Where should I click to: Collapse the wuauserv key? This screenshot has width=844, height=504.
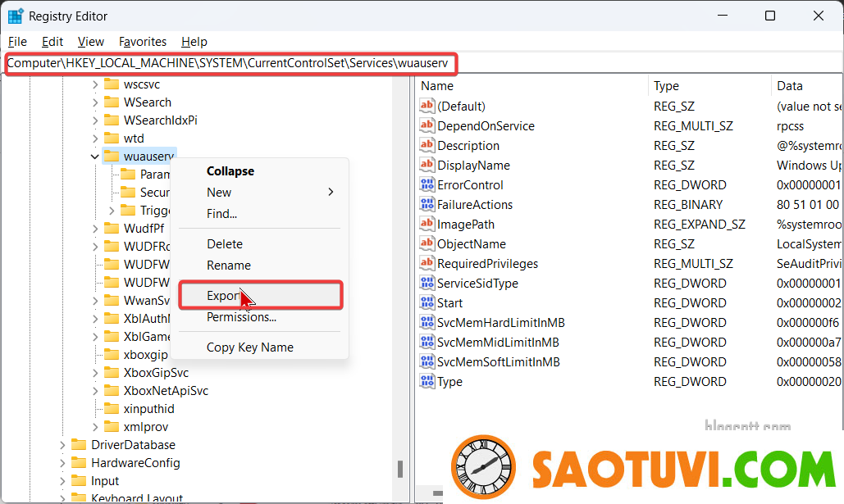95,157
